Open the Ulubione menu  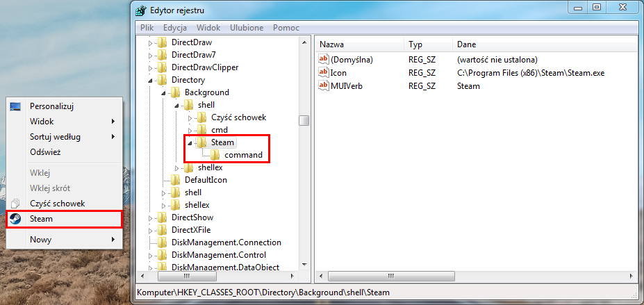[247, 28]
